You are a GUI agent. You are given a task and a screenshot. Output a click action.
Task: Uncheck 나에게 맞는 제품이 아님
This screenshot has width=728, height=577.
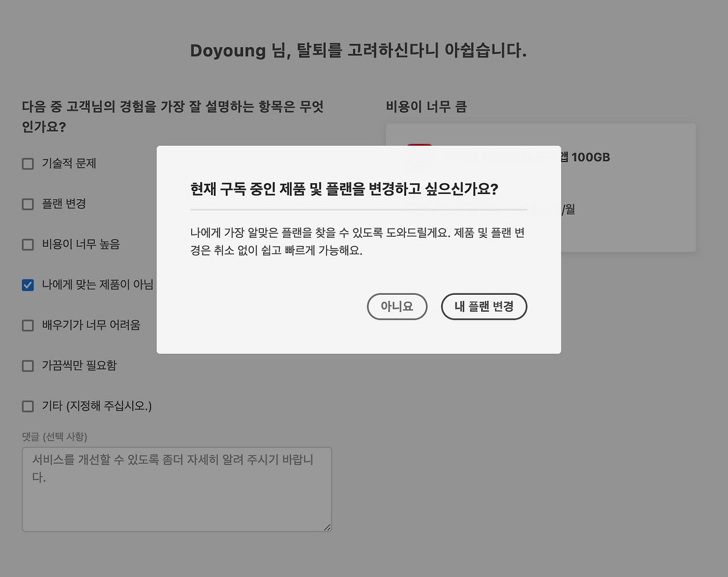pyautogui.click(x=27, y=285)
